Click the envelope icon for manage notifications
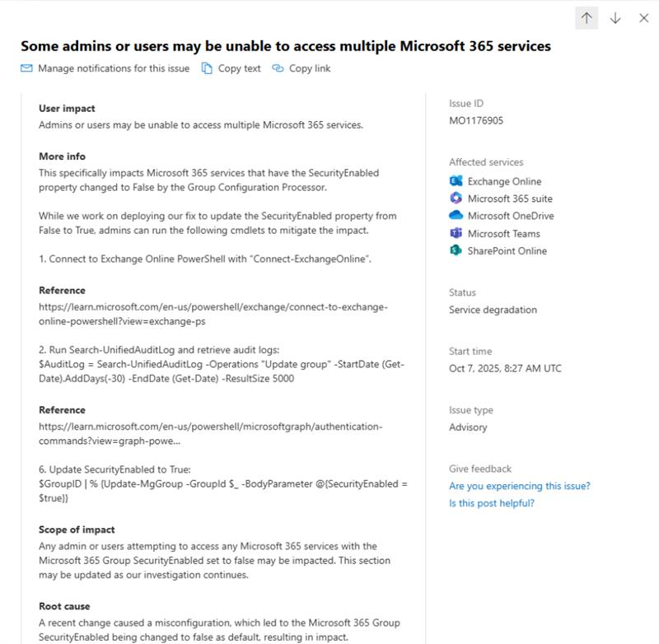Screen dimensions: 659x644 coord(26,68)
